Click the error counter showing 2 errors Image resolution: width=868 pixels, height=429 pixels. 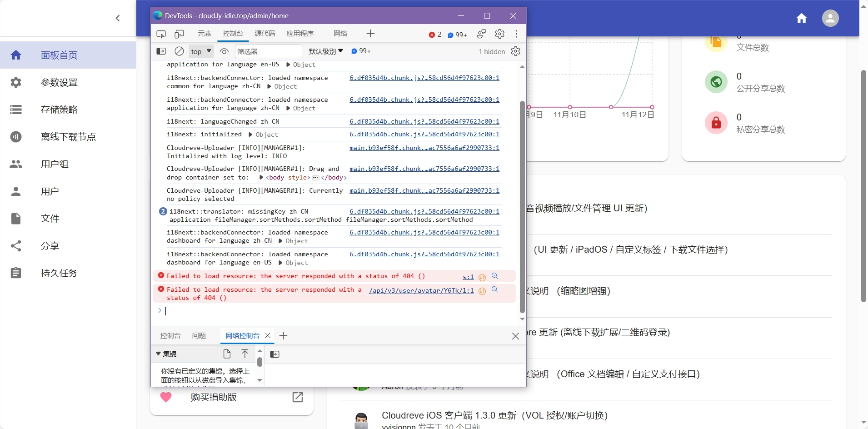tap(435, 35)
